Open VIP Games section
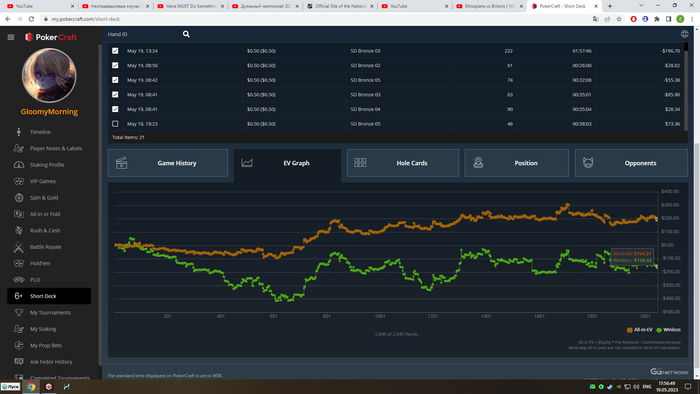This screenshot has height=394, width=700. click(x=43, y=181)
